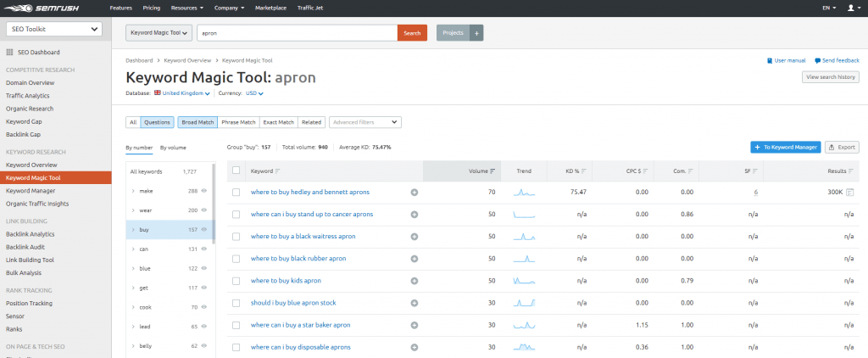Open the user account icon menu
The image size is (868, 358).
pos(853,8)
